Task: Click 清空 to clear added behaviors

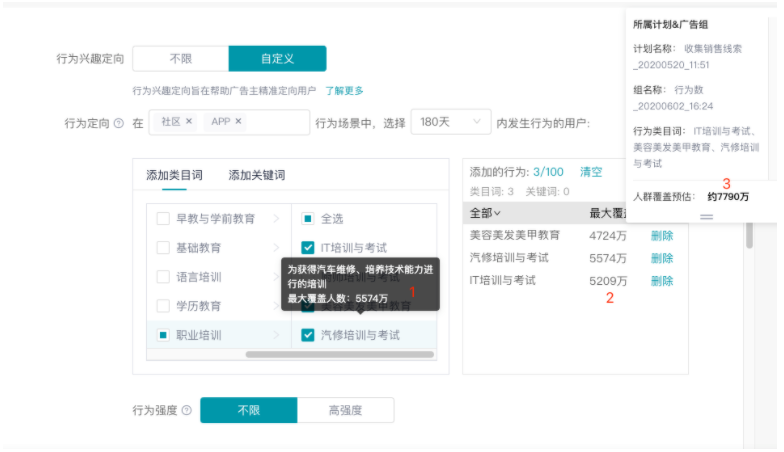Action: tap(591, 172)
